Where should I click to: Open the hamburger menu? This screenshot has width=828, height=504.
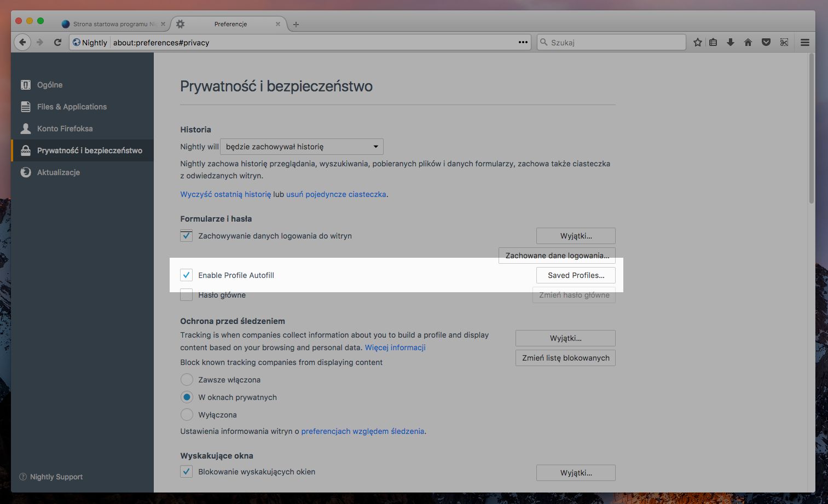[x=805, y=42]
